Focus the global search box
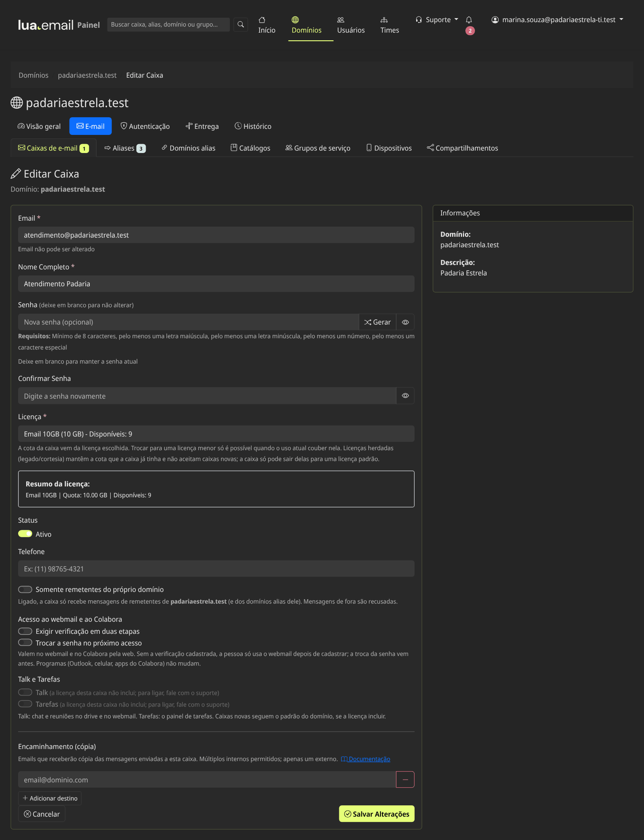This screenshot has height=840, width=644. 168,25
